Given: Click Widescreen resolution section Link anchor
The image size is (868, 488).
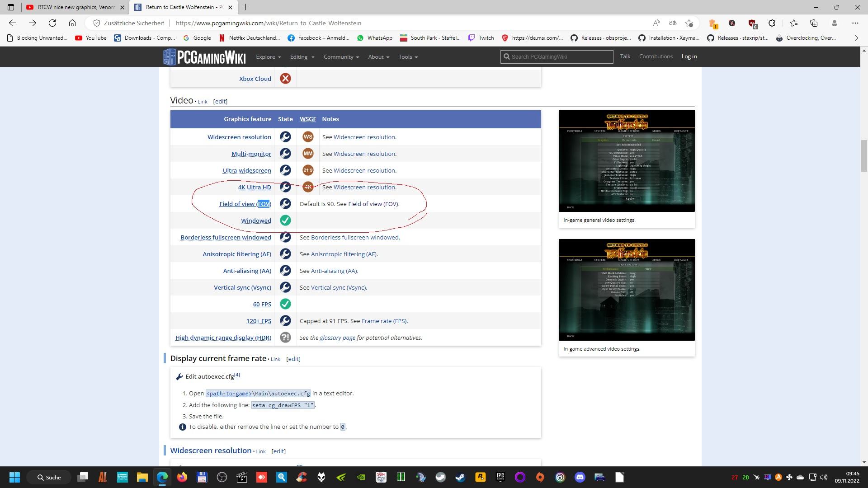Looking at the screenshot, I should 261,451.
